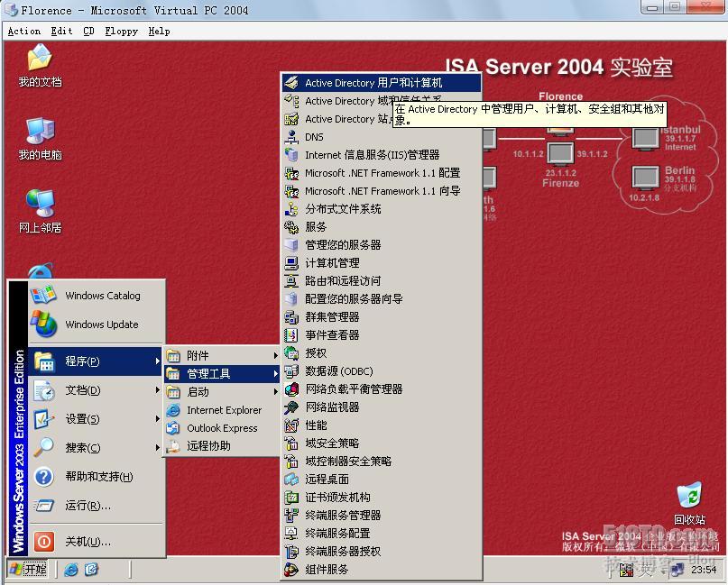Open 终端服务管理器 entry
The image size is (728, 585).
point(382,515)
